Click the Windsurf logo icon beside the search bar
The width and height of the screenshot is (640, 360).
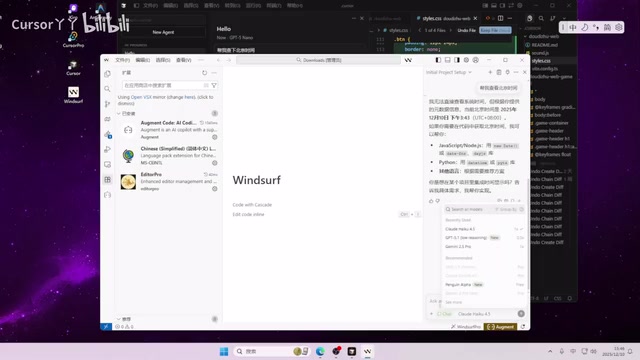[408, 60]
